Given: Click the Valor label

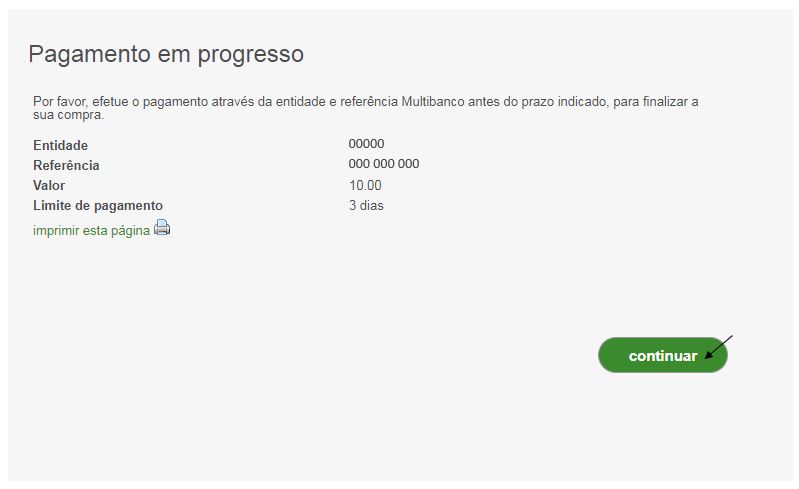Looking at the screenshot, I should click(x=49, y=185).
